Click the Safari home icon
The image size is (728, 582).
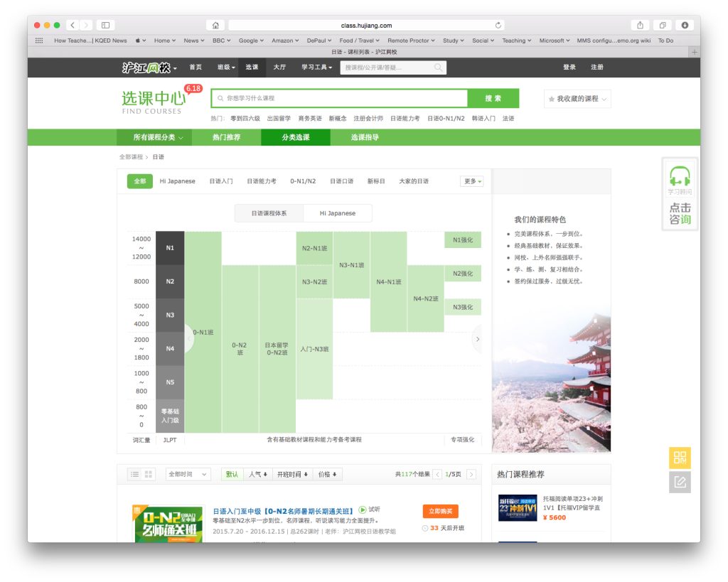(x=215, y=25)
